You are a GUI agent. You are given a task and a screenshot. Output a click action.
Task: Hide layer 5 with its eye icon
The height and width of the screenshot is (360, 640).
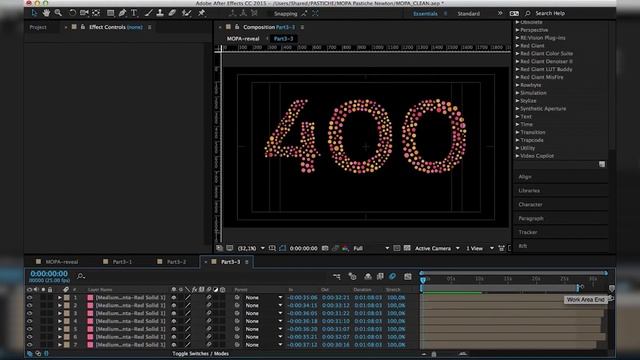[29, 329]
